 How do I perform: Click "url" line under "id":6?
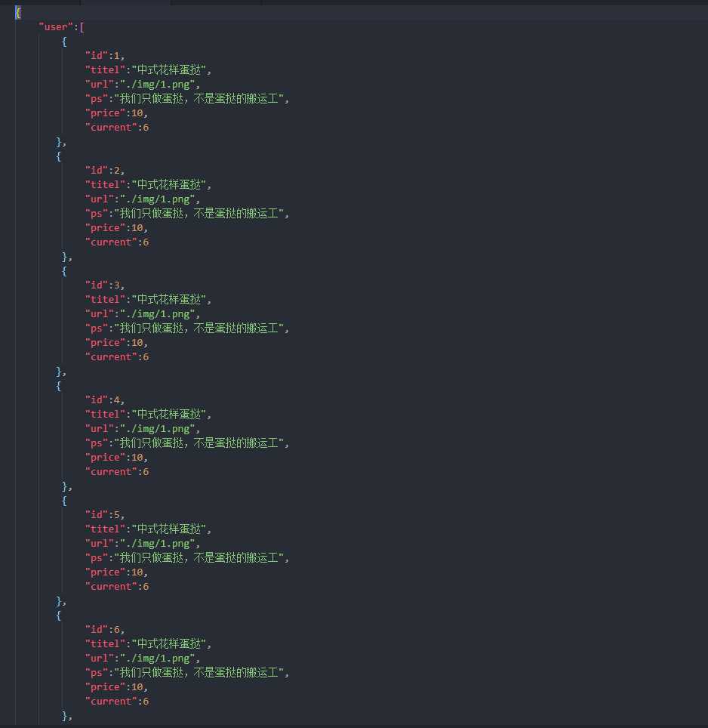pyautogui.click(x=143, y=658)
